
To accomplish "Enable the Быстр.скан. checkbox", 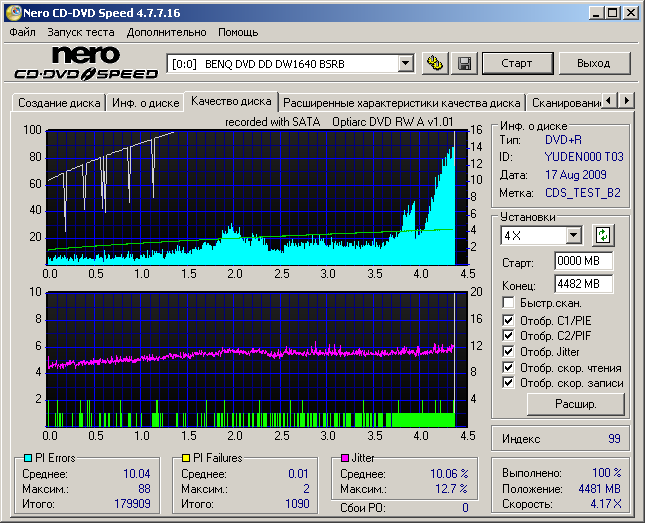I will pyautogui.click(x=508, y=302).
